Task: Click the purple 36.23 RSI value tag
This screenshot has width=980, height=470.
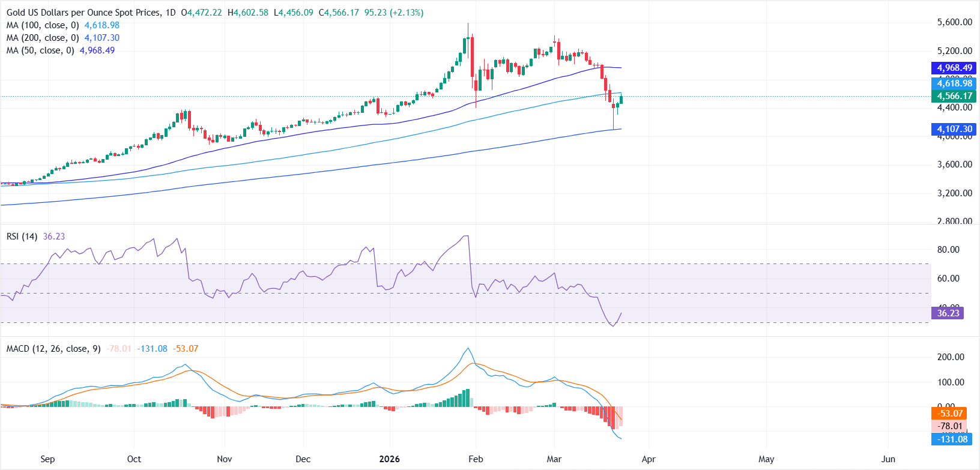Action: click(x=948, y=313)
